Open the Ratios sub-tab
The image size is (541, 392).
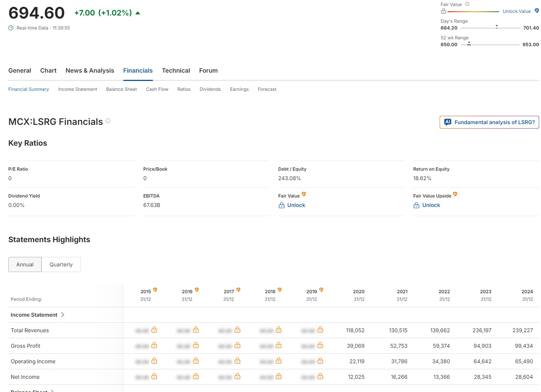[x=184, y=89]
